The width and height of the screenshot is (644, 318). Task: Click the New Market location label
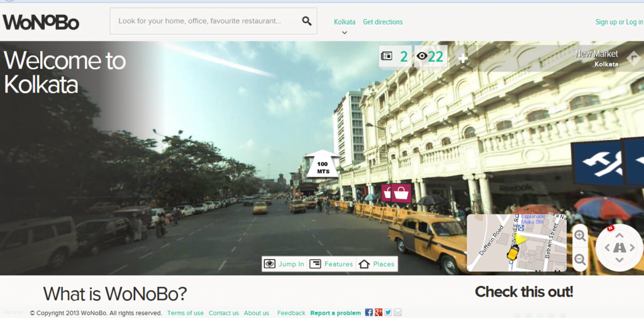click(x=597, y=54)
